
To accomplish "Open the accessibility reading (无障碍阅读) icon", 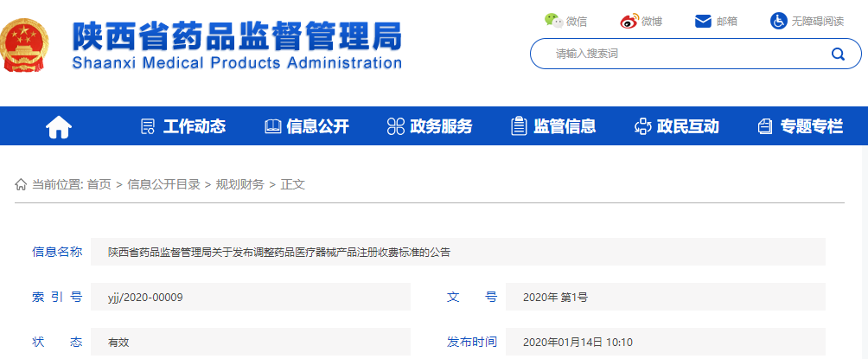I will [x=778, y=21].
